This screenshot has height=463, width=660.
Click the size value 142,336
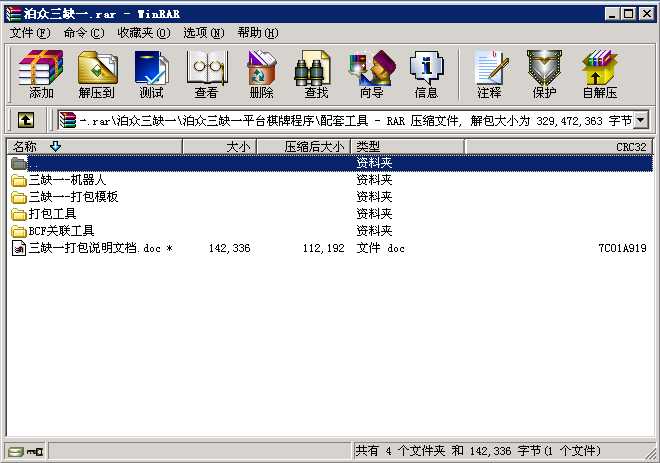229,248
